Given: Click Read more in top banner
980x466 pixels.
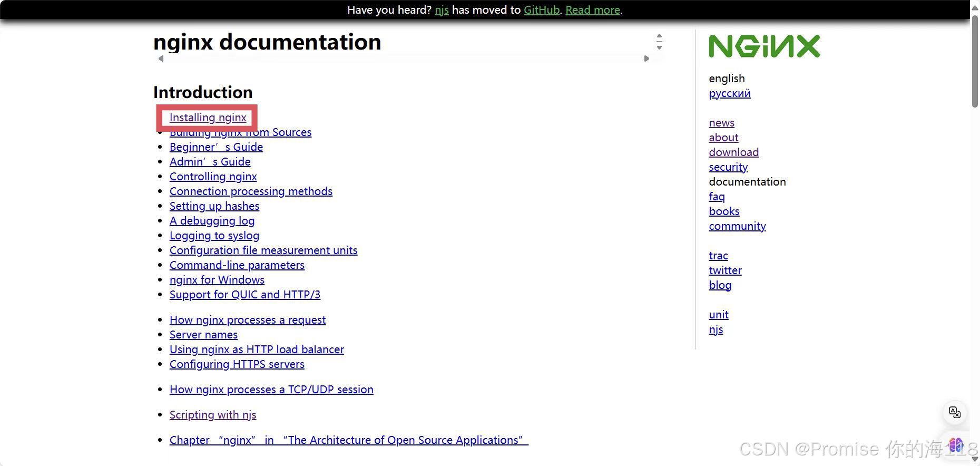Looking at the screenshot, I should (x=593, y=10).
